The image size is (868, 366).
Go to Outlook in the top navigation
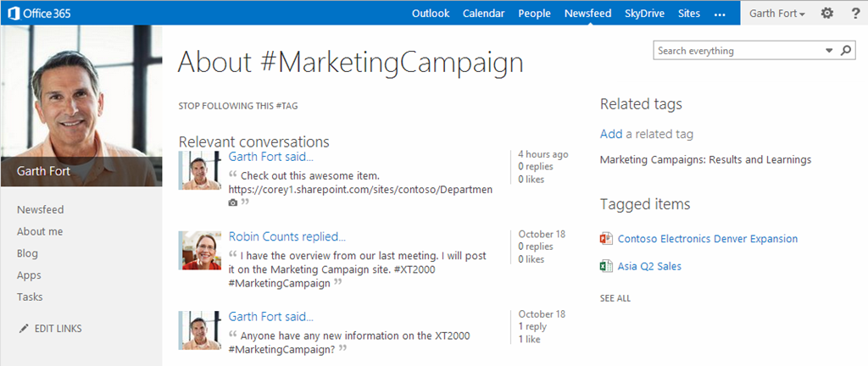point(431,14)
